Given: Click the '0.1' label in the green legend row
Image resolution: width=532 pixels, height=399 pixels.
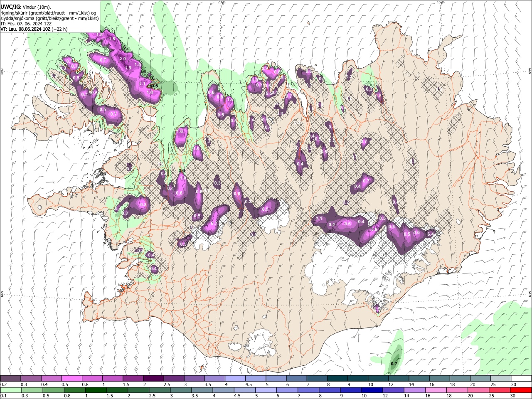Looking at the screenshot, I should 3,396.
